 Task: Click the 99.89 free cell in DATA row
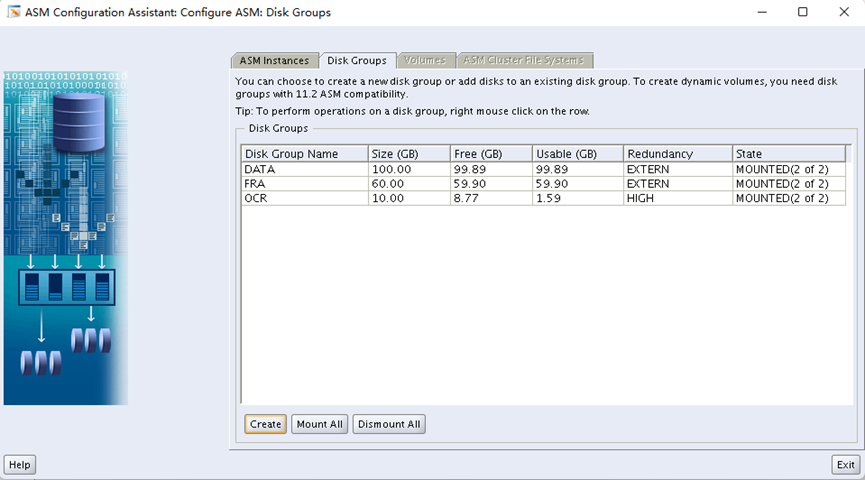point(491,169)
